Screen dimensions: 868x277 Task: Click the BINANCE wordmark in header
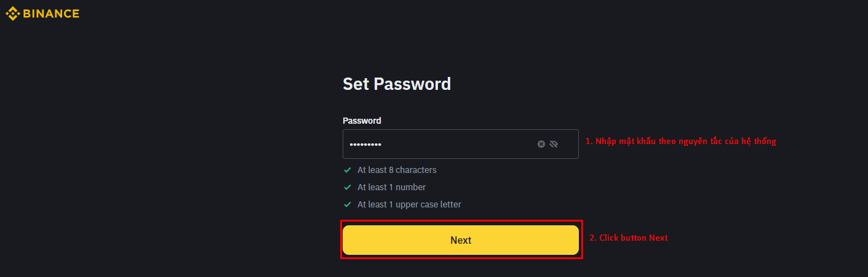coord(51,14)
